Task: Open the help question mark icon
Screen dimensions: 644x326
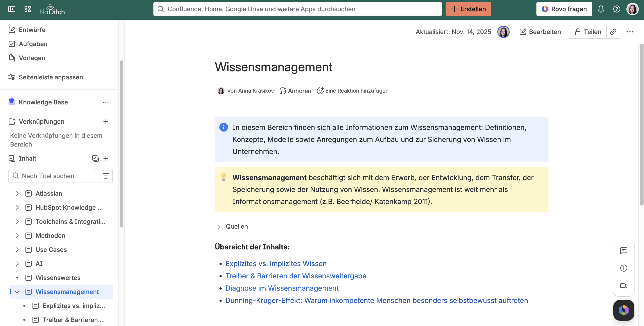Action: pyautogui.click(x=617, y=9)
